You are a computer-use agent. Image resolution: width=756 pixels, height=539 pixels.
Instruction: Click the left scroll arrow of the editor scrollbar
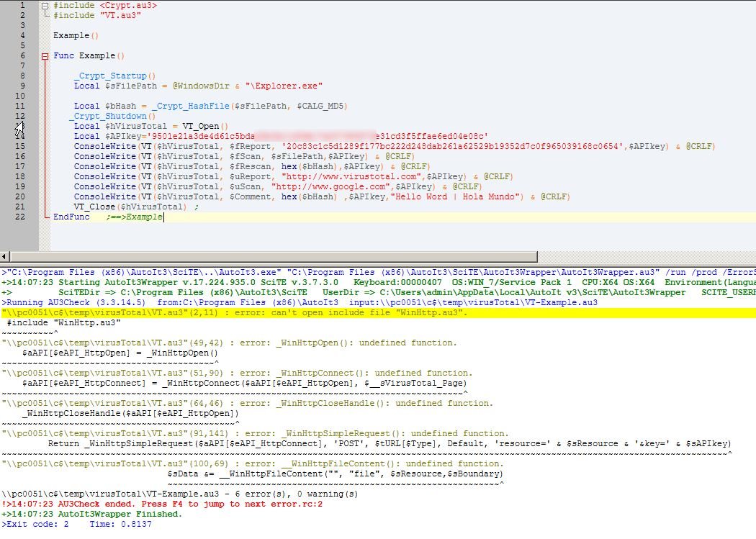tap(4, 257)
